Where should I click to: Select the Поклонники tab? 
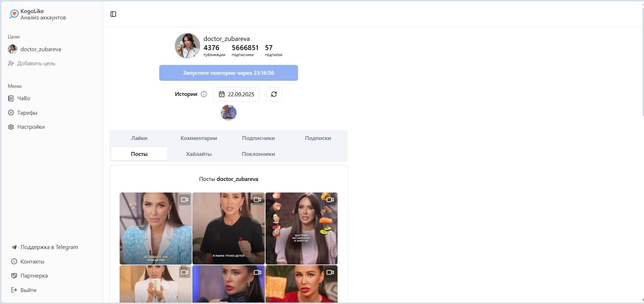point(258,154)
